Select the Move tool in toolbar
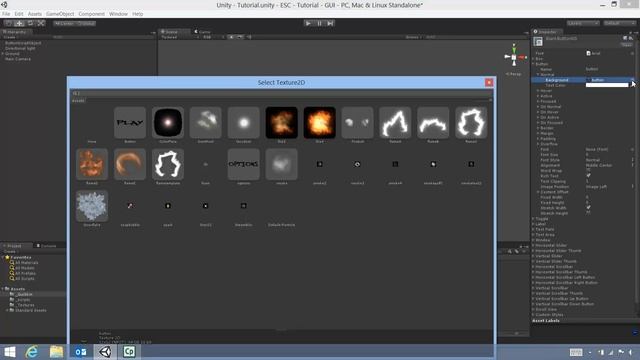Screen dimensions: 640x360 19,23
